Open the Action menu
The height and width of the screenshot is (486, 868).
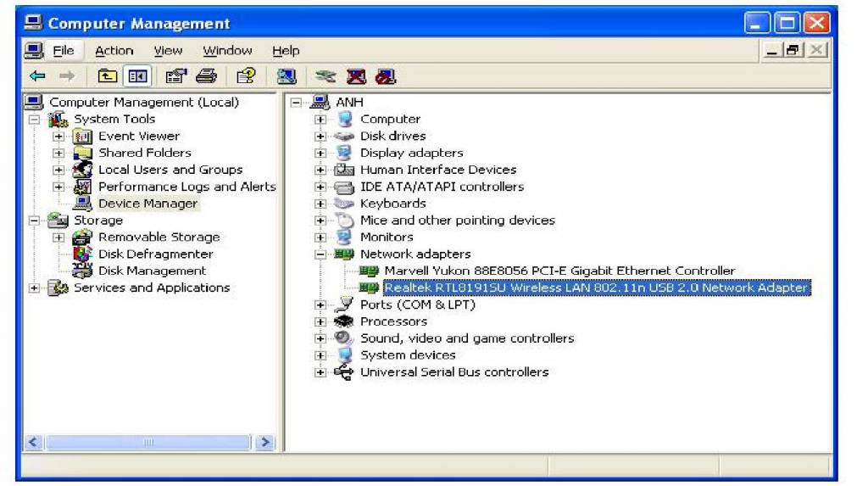point(114,50)
